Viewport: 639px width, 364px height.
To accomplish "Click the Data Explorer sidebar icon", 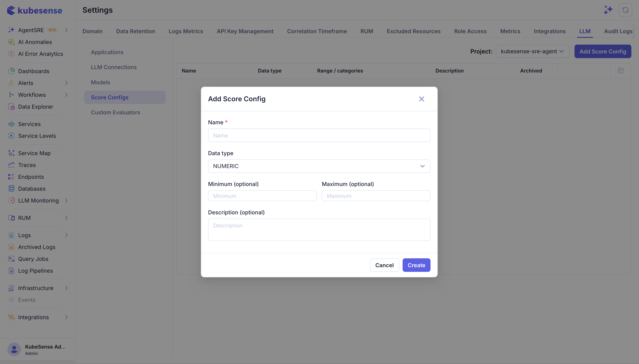I will pyautogui.click(x=11, y=107).
